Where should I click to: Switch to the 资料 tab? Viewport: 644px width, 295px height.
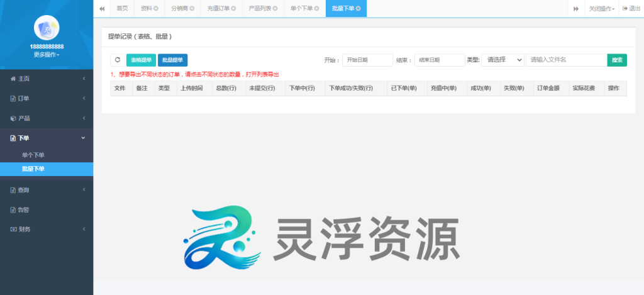click(146, 9)
